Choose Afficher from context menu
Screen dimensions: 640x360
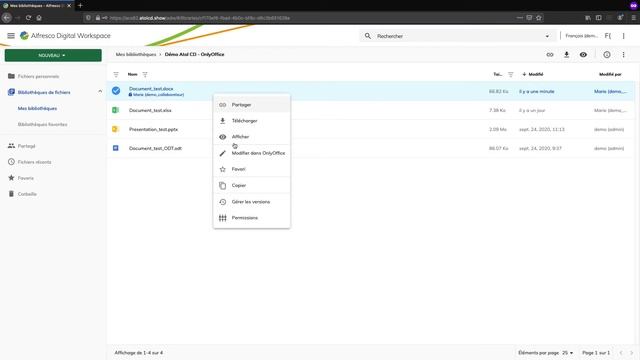[252, 137]
